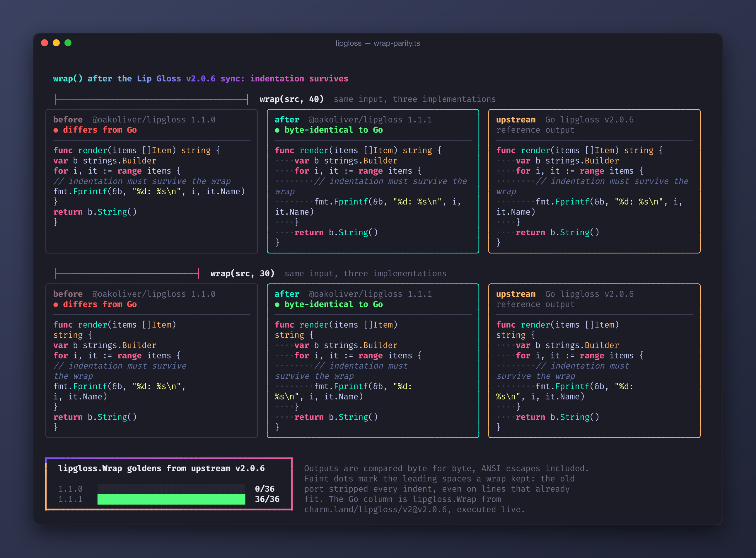This screenshot has height=558, width=756.
Task: Click the '0/36' score
Action: coord(264,489)
